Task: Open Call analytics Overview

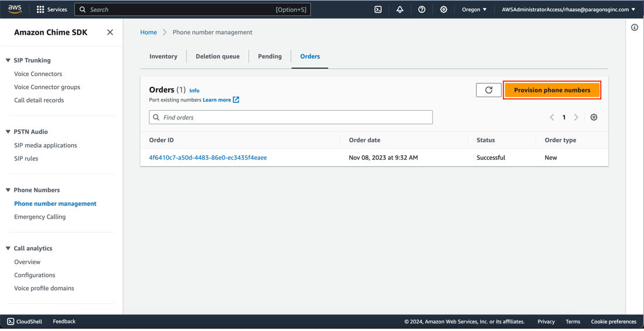Action: [28, 262]
